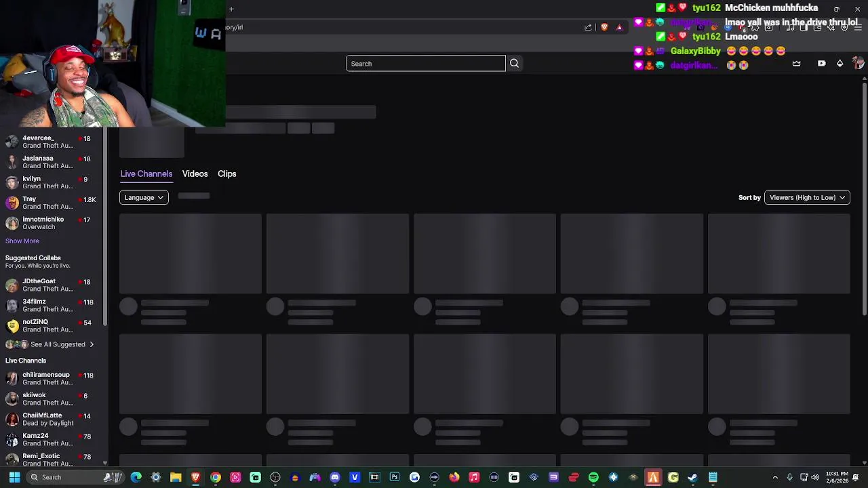Screen dimensions: 868x488
Task: Open Jasianaaa channel in sidebar
Action: click(x=52, y=162)
